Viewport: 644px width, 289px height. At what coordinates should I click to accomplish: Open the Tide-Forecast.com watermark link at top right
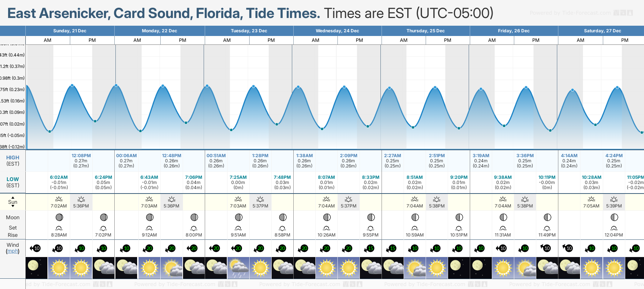(570, 13)
